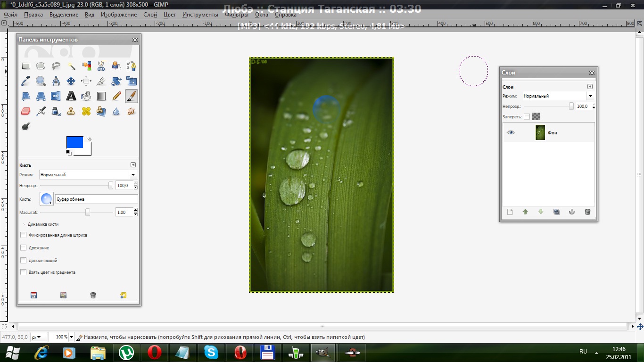Select the Dodge/Burn tool
644x362 pixels.
26,126
